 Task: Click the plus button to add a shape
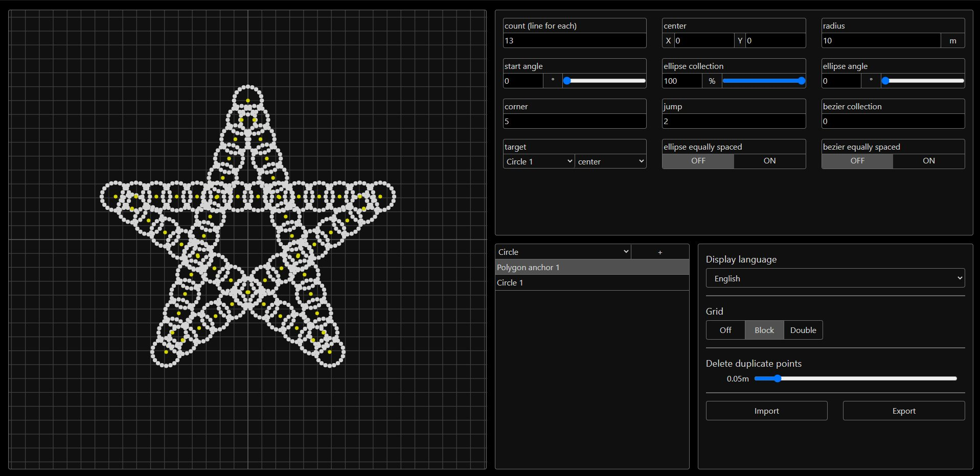659,252
